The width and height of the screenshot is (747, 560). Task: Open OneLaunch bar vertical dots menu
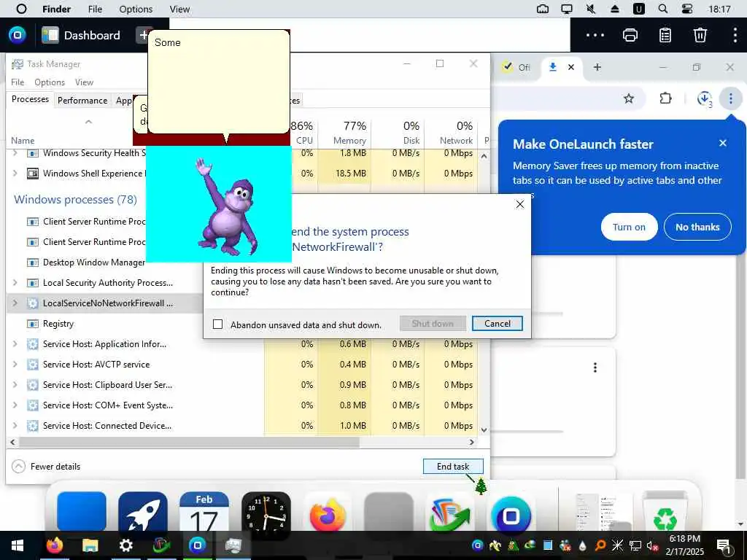click(735, 35)
